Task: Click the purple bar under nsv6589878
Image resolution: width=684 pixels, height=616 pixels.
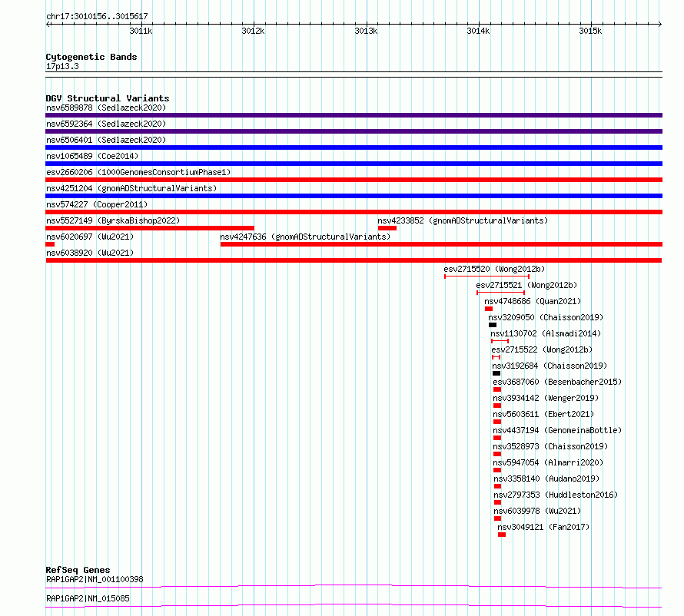Action: coord(354,115)
